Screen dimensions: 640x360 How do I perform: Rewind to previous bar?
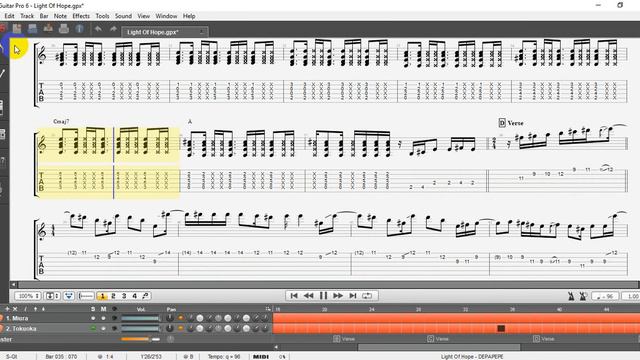tap(309, 296)
